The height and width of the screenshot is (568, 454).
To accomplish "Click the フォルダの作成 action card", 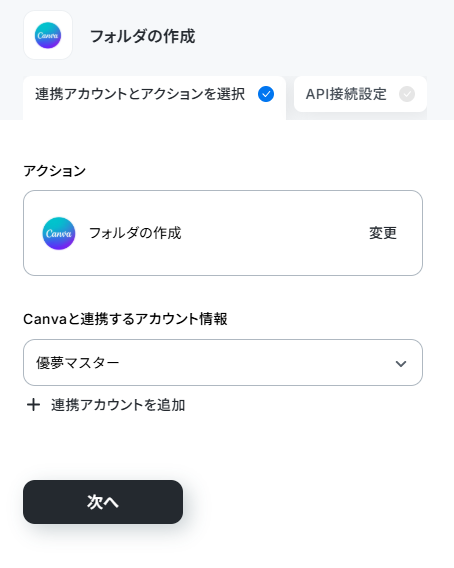I will pyautogui.click(x=223, y=233).
